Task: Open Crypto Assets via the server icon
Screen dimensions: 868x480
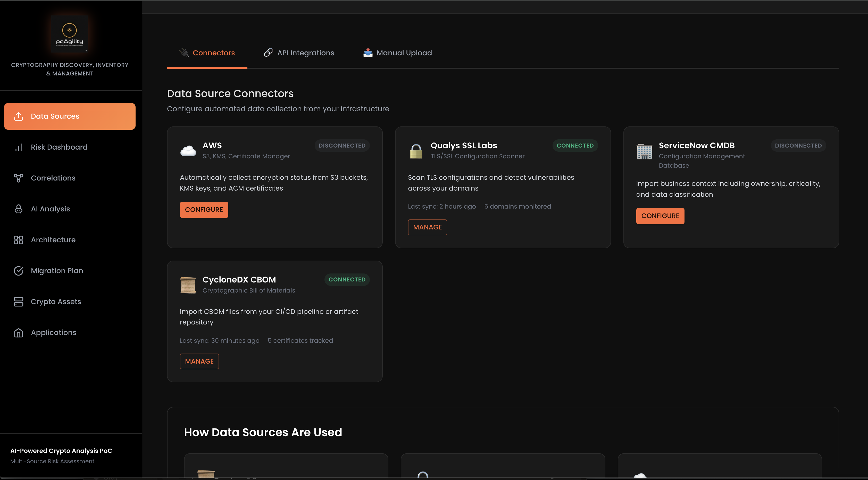Action: tap(19, 302)
